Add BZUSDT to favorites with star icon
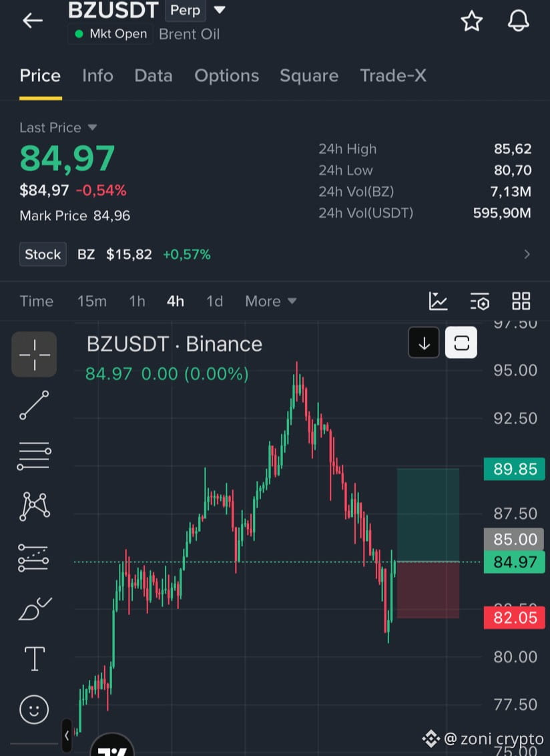Screen dimensions: 550x756 [x=471, y=21]
